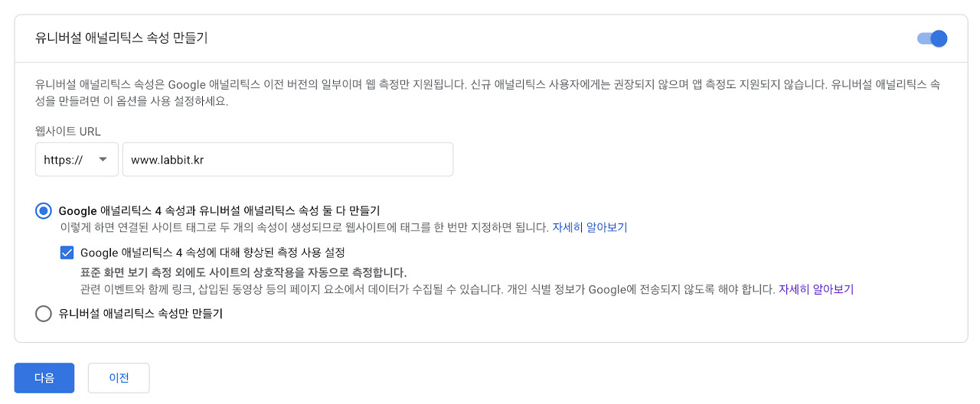
Task: Toggle the 유니버설 애널리틱스 속성 만들기 switch
Action: tap(933, 38)
